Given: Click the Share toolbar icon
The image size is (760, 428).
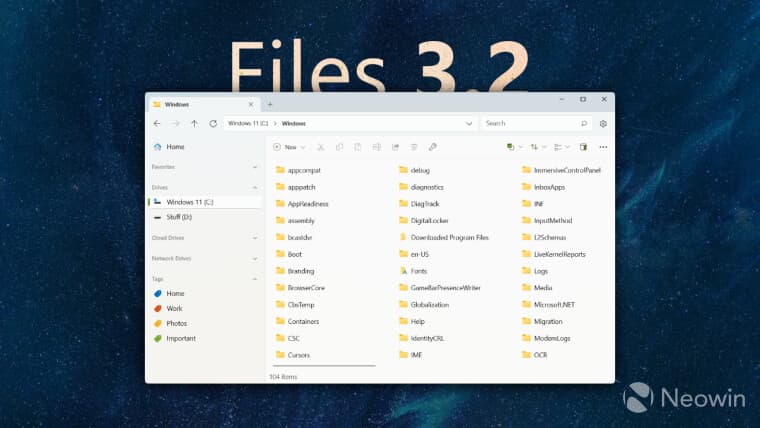Looking at the screenshot, I should click(395, 147).
